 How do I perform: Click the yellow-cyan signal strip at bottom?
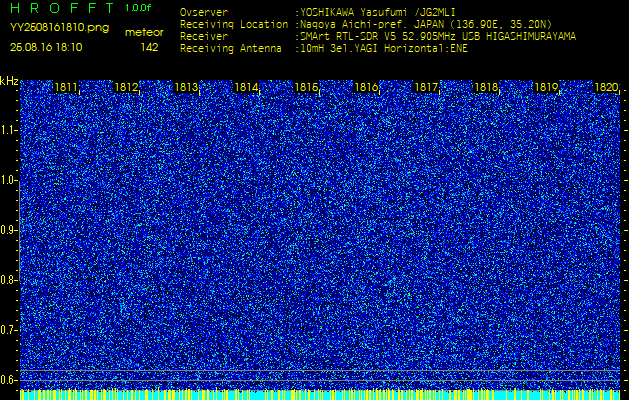pos(320,395)
